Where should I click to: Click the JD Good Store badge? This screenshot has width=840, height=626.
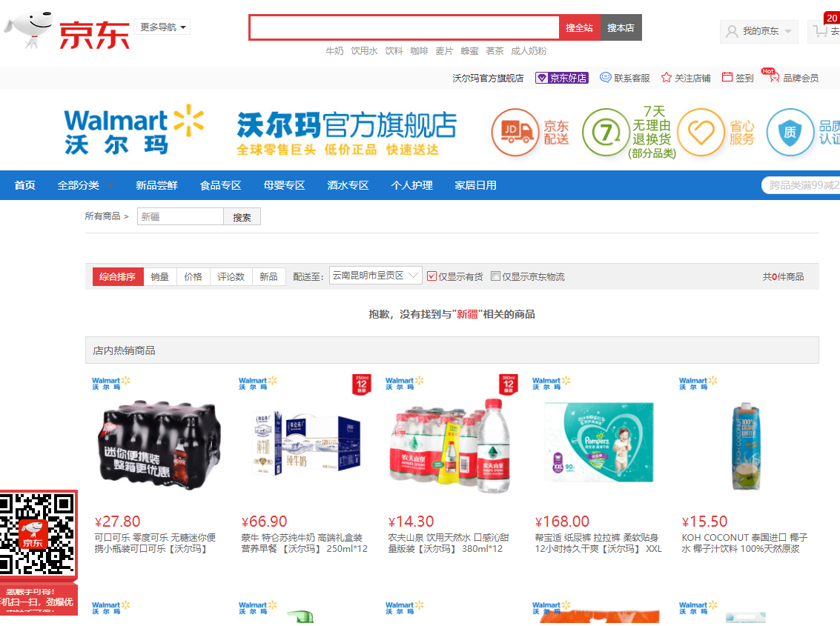pyautogui.click(x=561, y=79)
